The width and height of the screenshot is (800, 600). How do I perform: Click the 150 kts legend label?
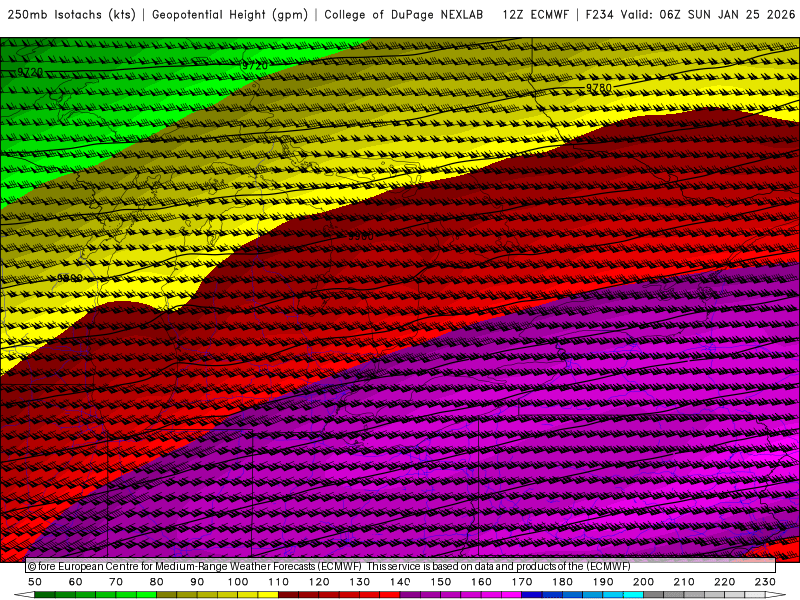tap(440, 582)
